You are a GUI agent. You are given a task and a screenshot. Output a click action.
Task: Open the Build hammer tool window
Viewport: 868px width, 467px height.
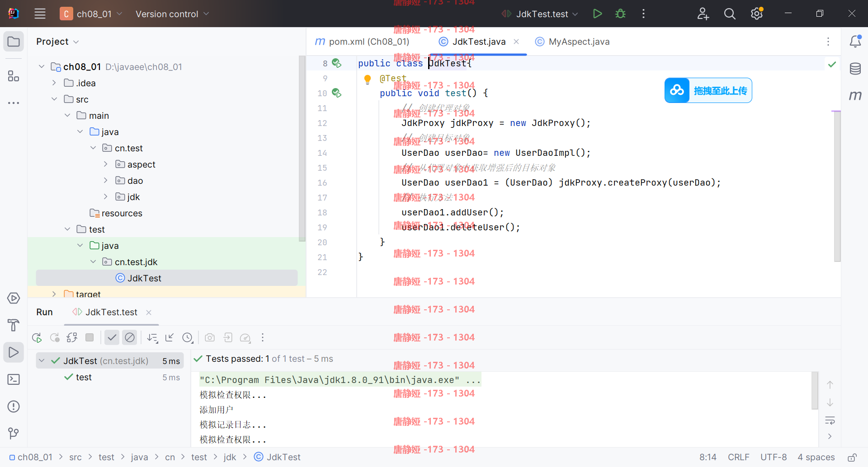coord(14,325)
